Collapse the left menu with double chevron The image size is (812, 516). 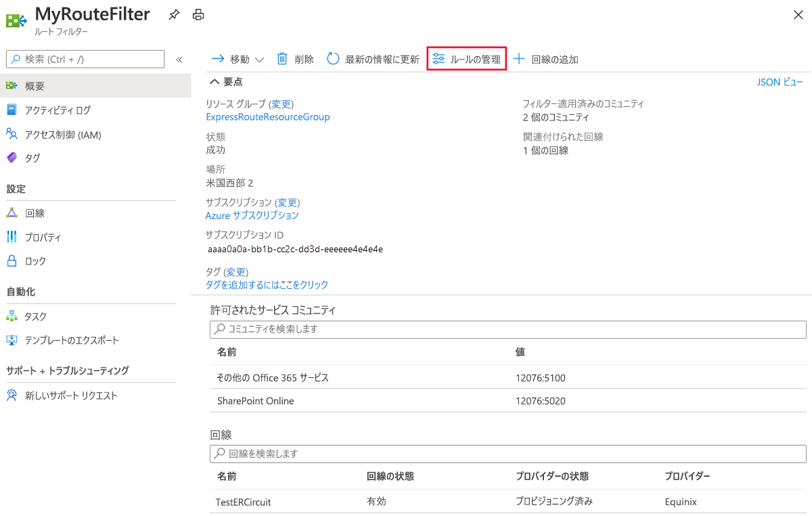tap(179, 60)
